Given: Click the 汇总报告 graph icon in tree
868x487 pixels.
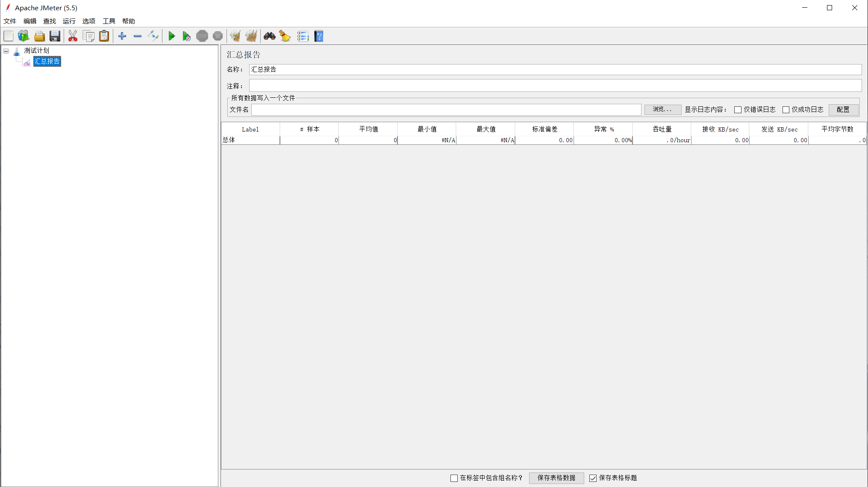Looking at the screenshot, I should [x=27, y=62].
